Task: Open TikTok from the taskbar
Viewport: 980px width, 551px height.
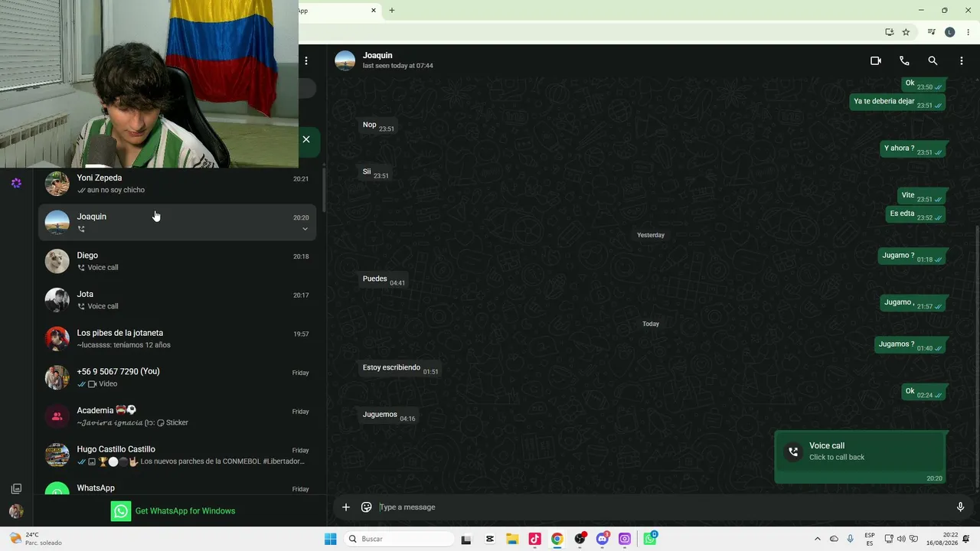Action: pos(534,539)
